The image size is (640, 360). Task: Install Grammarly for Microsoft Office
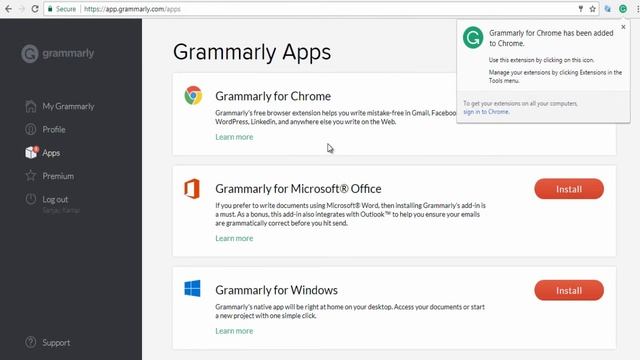[x=569, y=189]
